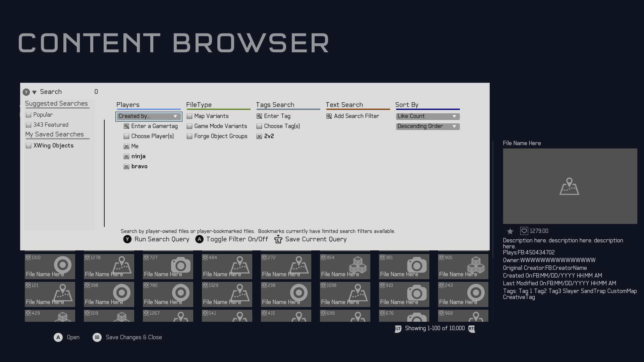This screenshot has width=644, height=362.
Task: Click the My Saved Searches heading
Action: 54,134
